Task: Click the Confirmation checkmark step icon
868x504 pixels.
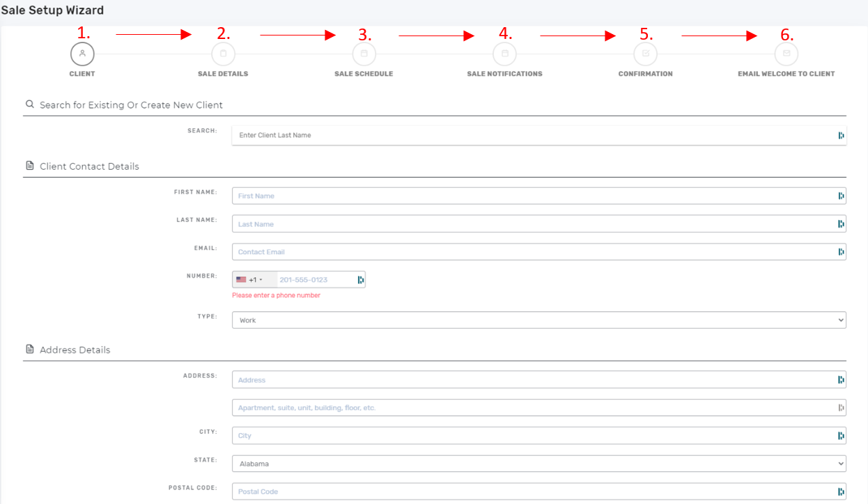Action: (646, 53)
